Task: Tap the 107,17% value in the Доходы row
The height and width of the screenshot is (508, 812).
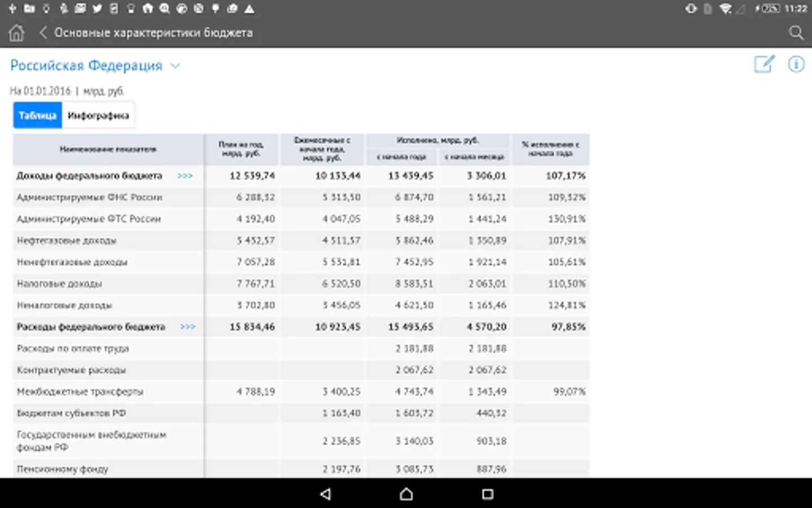Action: click(566, 176)
